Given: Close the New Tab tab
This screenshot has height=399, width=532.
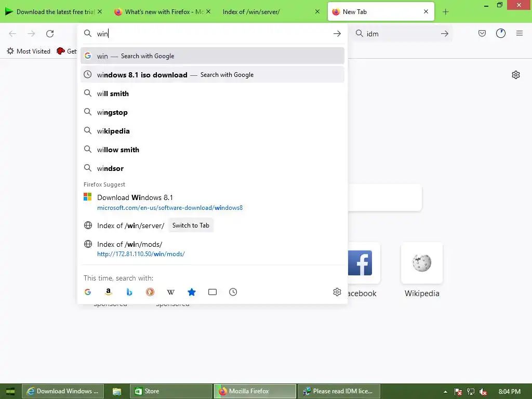Looking at the screenshot, I should pyautogui.click(x=426, y=11).
